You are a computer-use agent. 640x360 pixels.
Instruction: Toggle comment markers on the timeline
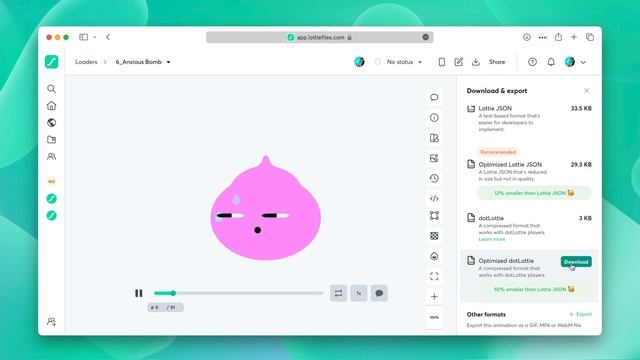coord(379,293)
